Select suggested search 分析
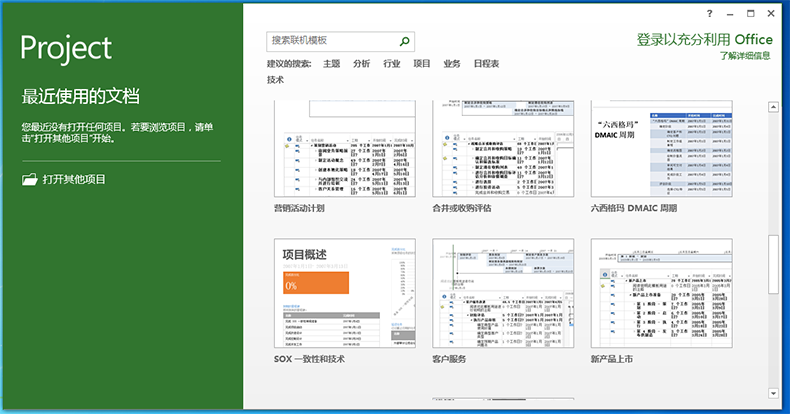Image resolution: width=790 pixels, height=414 pixels. [x=362, y=64]
